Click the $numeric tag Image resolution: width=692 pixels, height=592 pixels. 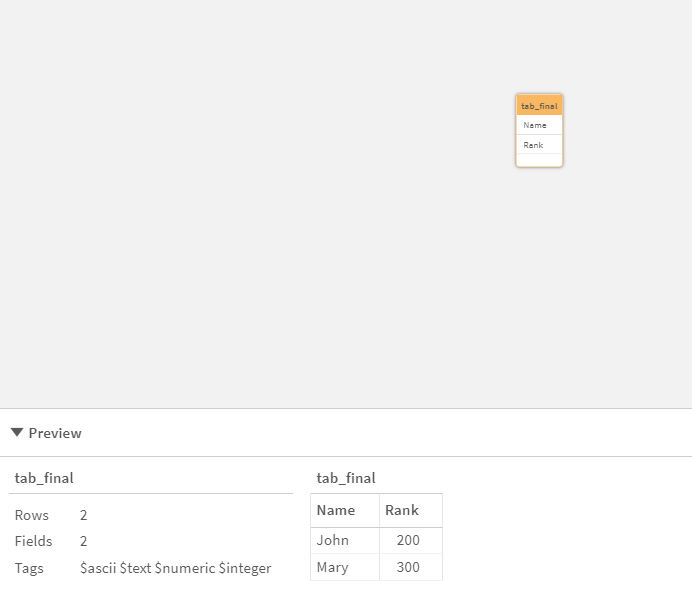click(x=185, y=568)
